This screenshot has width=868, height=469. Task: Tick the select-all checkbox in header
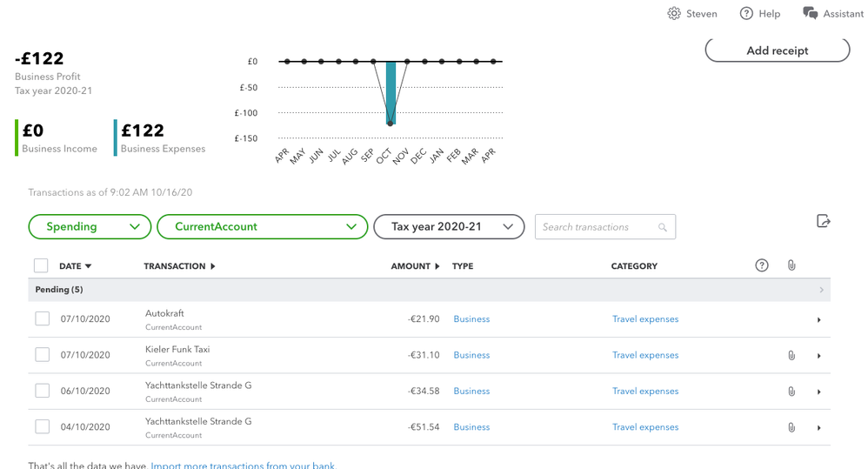(x=41, y=265)
